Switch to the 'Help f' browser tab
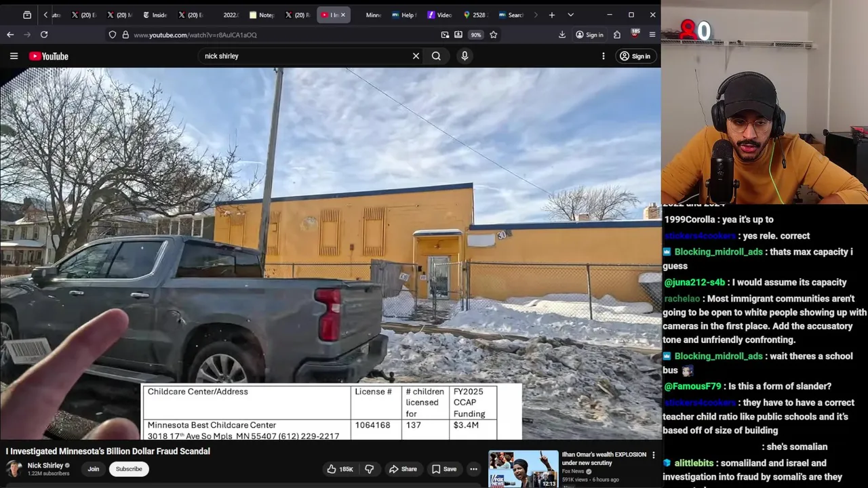The image size is (868, 488). [404, 15]
